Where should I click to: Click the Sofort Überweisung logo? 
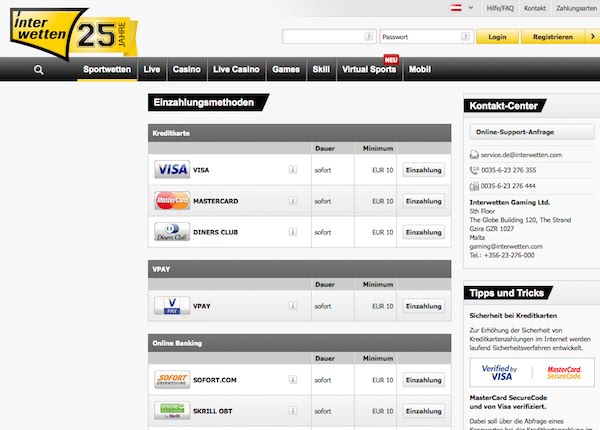click(172, 380)
